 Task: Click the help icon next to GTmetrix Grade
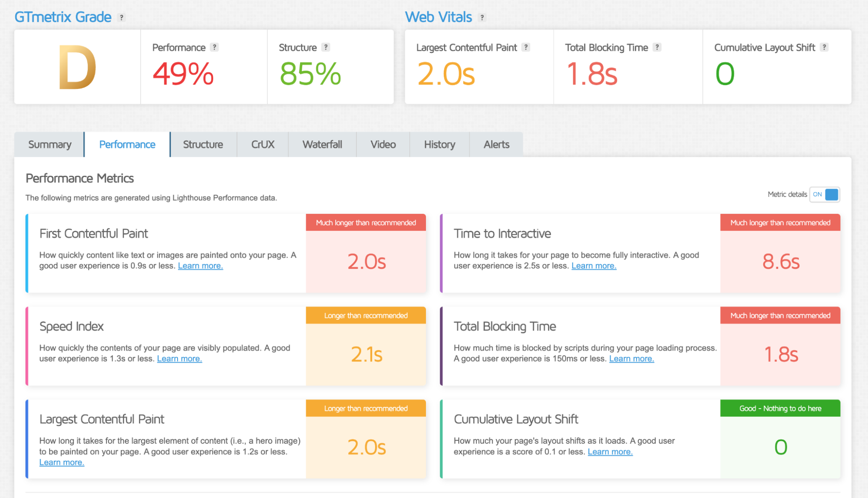(x=122, y=17)
